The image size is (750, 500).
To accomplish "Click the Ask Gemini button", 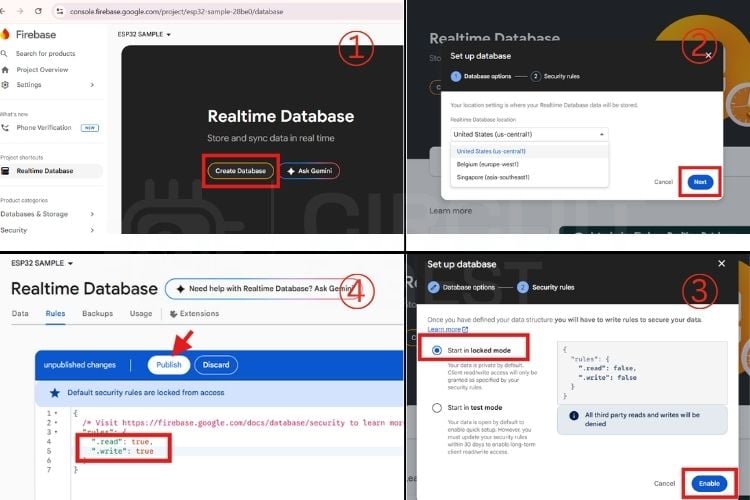I will (309, 171).
